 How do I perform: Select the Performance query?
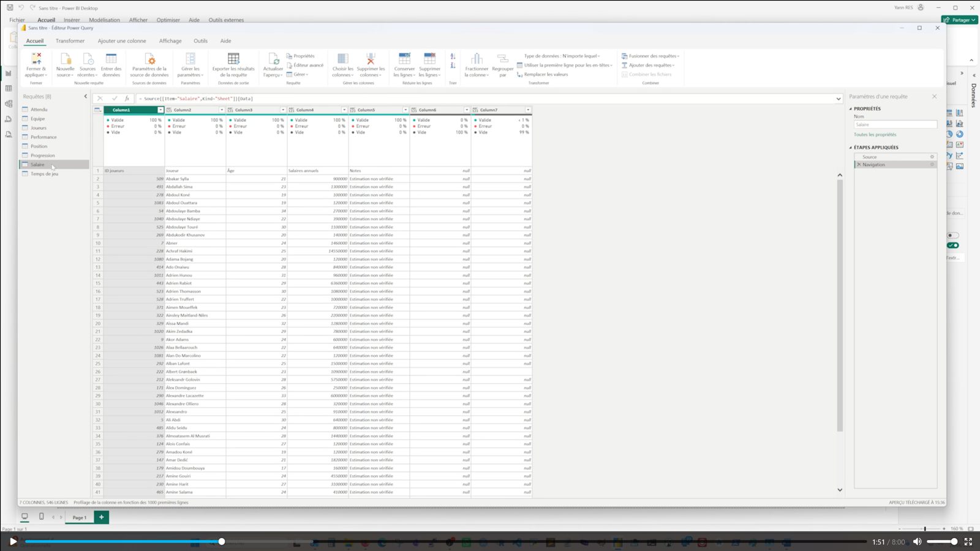[43, 137]
